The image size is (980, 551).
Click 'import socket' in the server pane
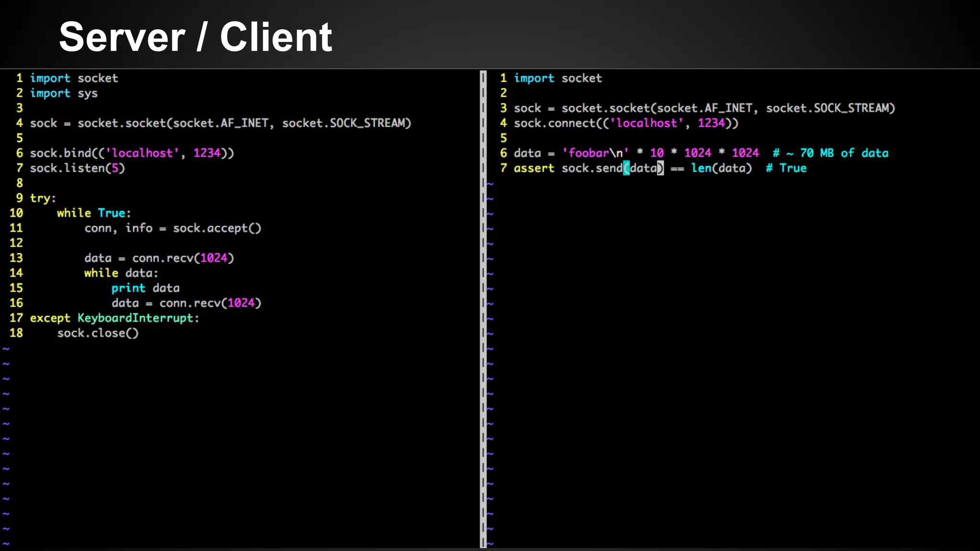pos(74,78)
